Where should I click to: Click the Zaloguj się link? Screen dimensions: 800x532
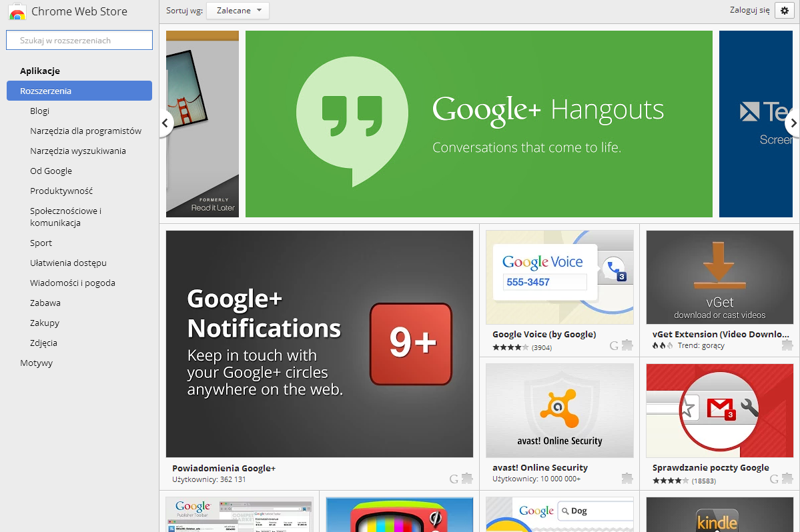click(749, 10)
